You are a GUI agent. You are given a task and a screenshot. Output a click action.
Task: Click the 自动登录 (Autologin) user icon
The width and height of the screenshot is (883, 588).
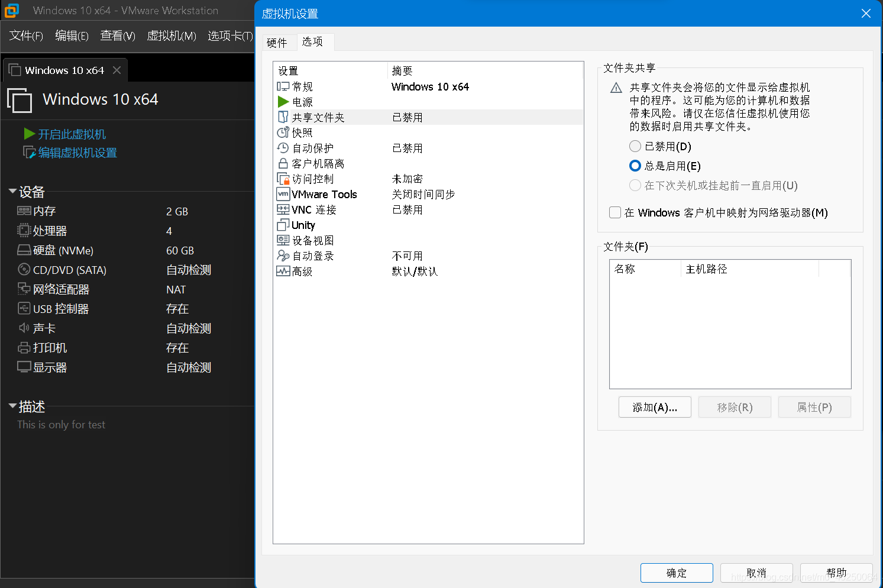283,256
